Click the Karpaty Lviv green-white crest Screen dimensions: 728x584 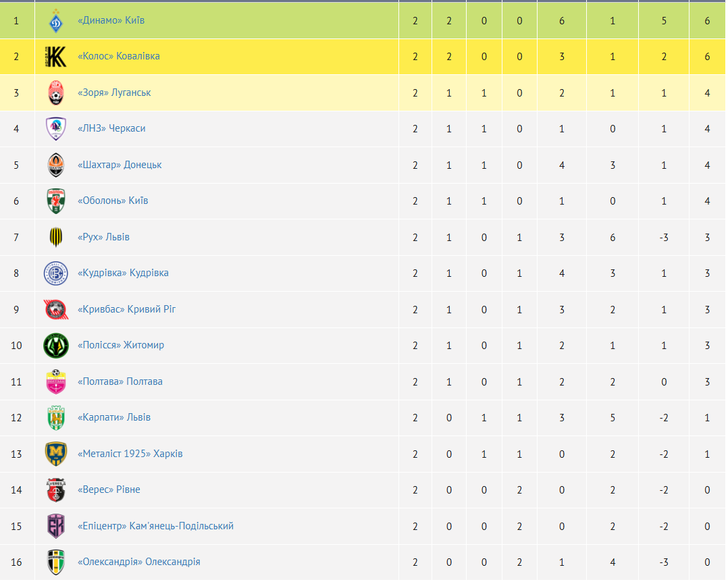(55, 418)
